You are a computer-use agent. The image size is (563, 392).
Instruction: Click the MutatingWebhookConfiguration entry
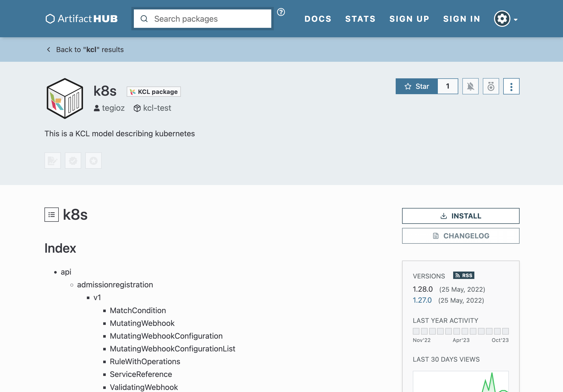click(166, 336)
